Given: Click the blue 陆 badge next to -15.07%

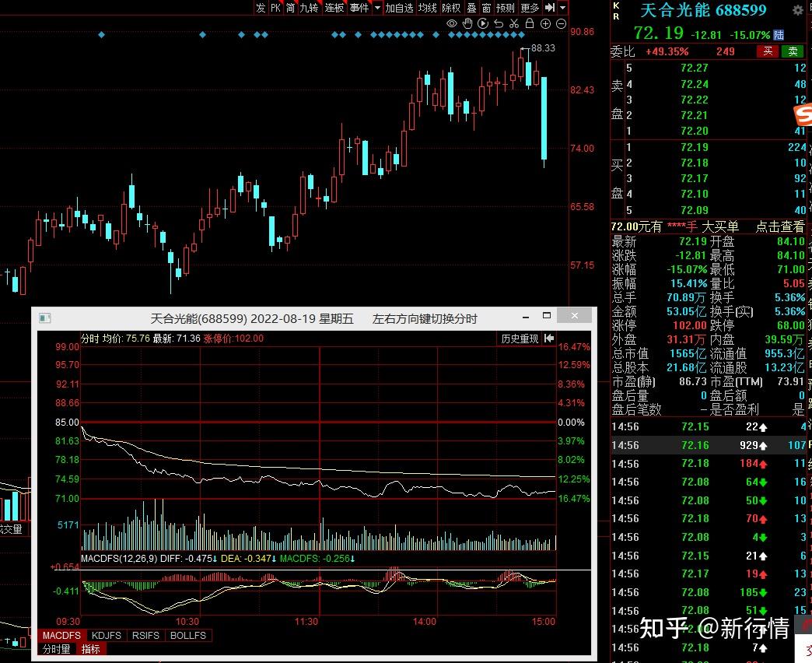Looking at the screenshot, I should click(x=779, y=35).
